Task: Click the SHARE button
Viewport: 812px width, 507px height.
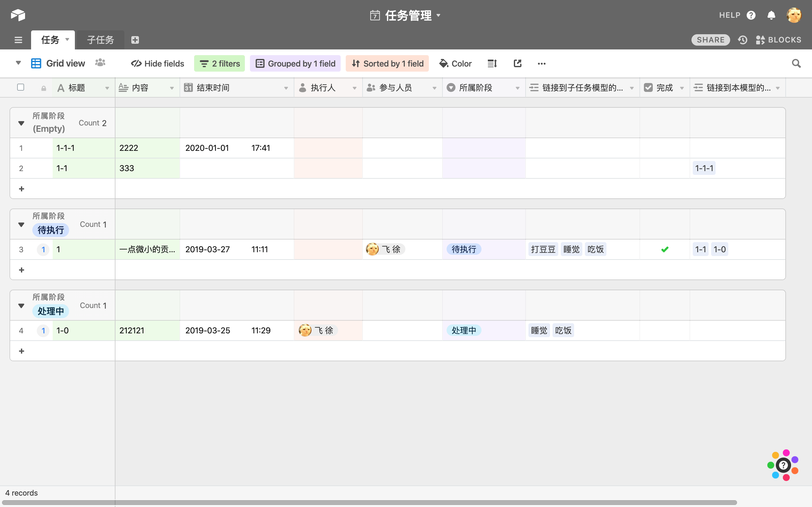Action: (x=710, y=40)
